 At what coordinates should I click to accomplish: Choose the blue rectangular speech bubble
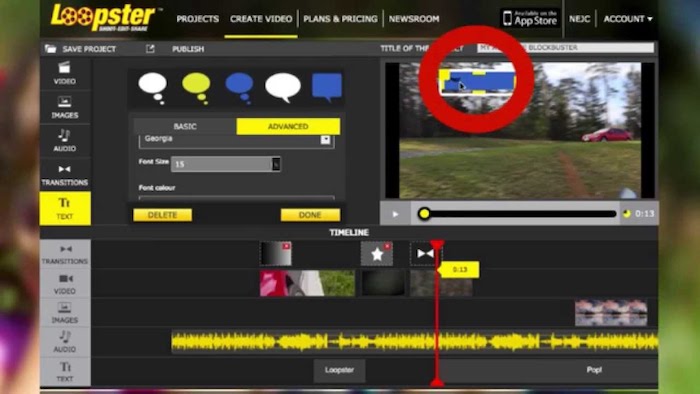click(x=327, y=87)
